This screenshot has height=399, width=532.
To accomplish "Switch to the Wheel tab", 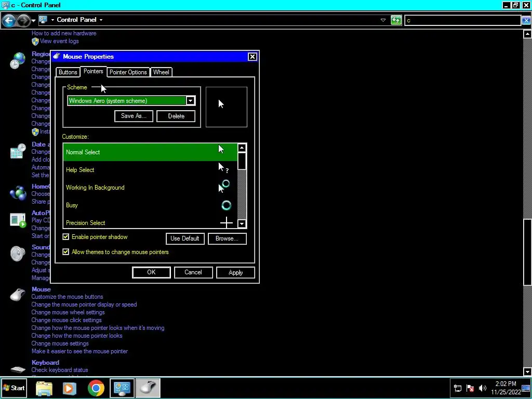I will click(x=161, y=72).
